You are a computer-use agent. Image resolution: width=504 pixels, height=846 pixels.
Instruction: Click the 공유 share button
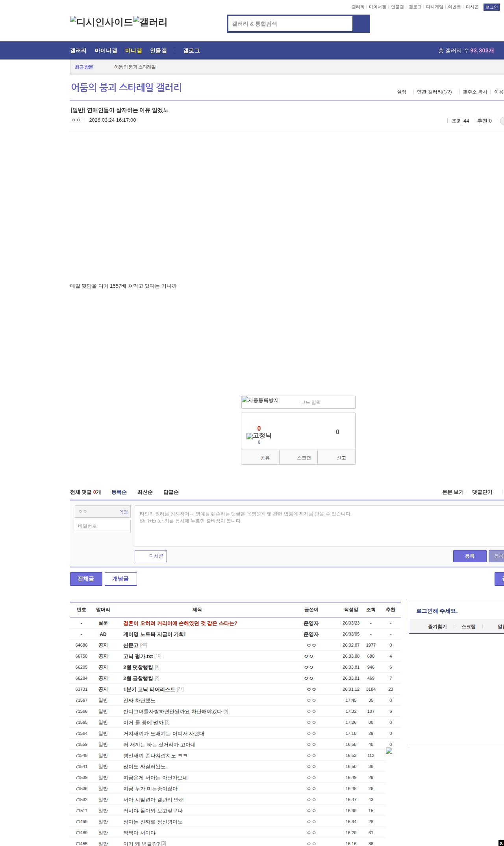pyautogui.click(x=260, y=458)
